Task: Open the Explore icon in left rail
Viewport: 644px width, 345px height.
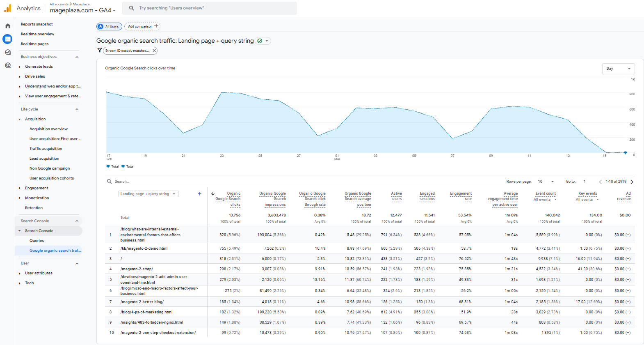Action: tap(7, 52)
